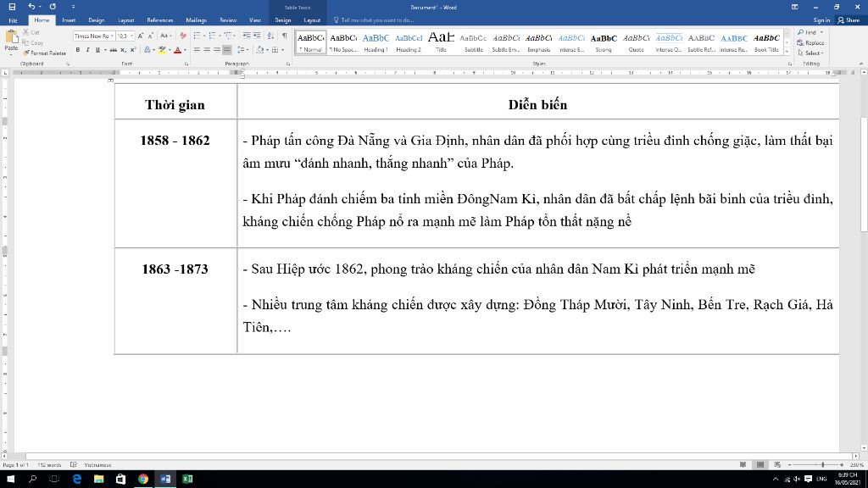Image resolution: width=868 pixels, height=488 pixels.
Task: Open Google Chrome from taskbar
Action: tap(143, 480)
